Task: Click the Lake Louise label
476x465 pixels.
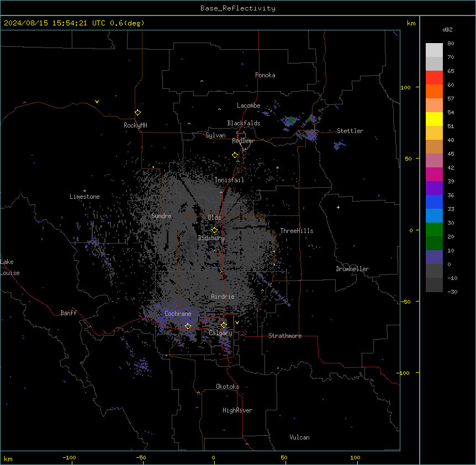Action: (x=10, y=267)
